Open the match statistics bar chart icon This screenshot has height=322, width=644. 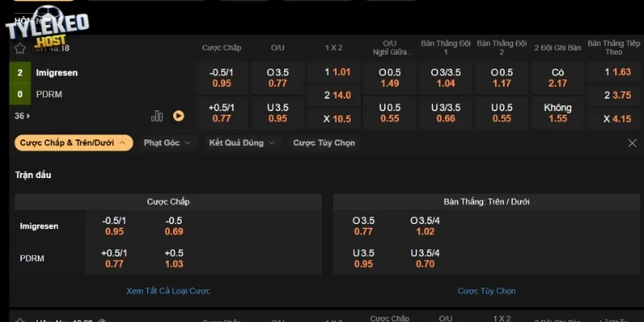(157, 116)
